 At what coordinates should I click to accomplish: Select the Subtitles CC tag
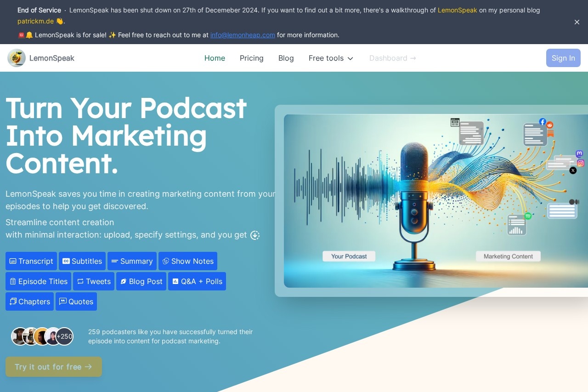(x=82, y=261)
